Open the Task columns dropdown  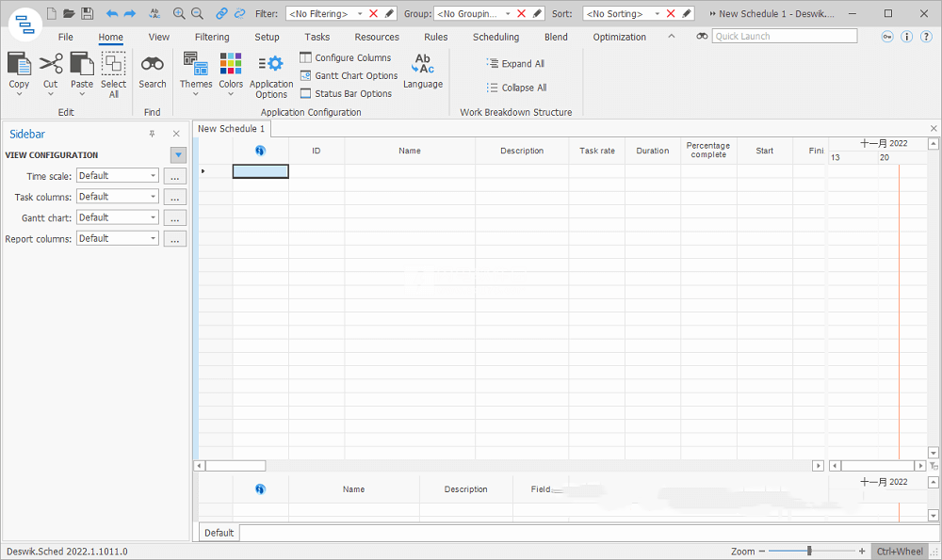click(154, 197)
